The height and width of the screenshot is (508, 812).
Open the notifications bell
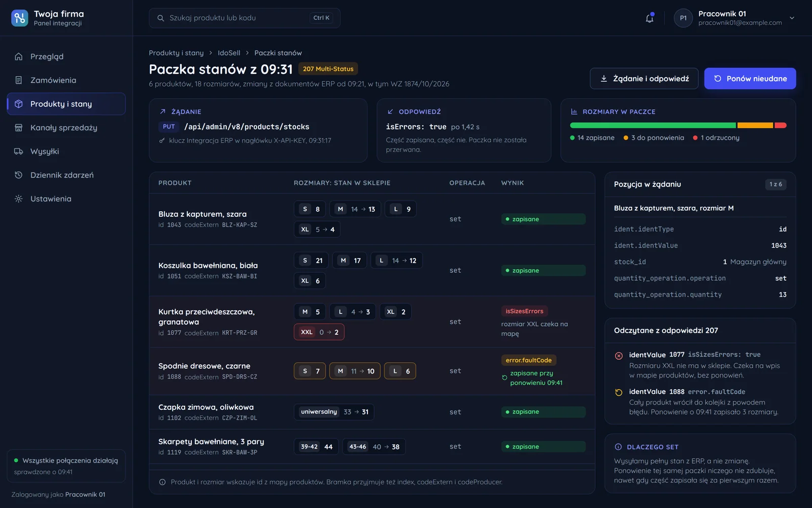tap(650, 18)
